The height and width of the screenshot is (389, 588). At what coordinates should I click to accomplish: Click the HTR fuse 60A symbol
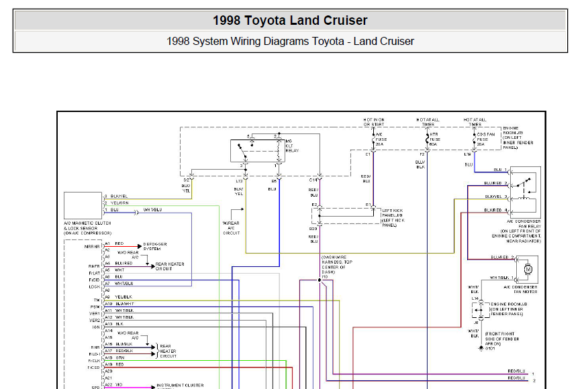(427, 140)
